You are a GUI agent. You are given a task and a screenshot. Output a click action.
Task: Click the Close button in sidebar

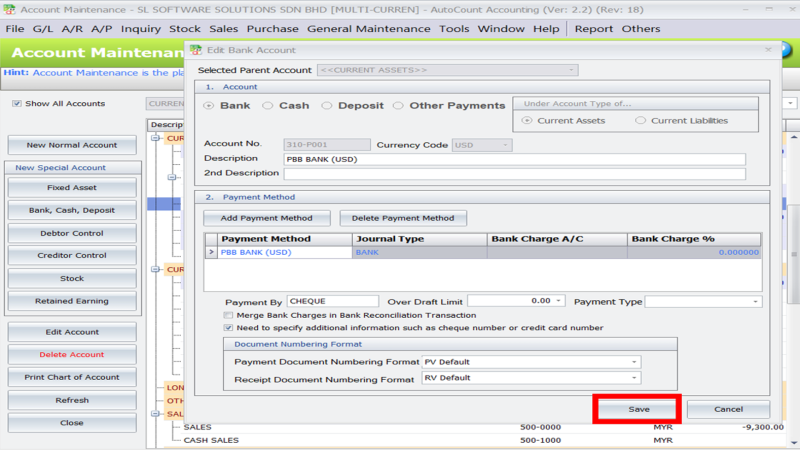72,423
